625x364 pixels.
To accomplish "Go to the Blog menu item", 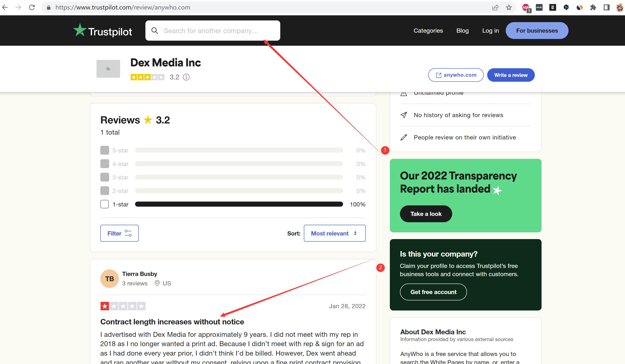I will (462, 31).
